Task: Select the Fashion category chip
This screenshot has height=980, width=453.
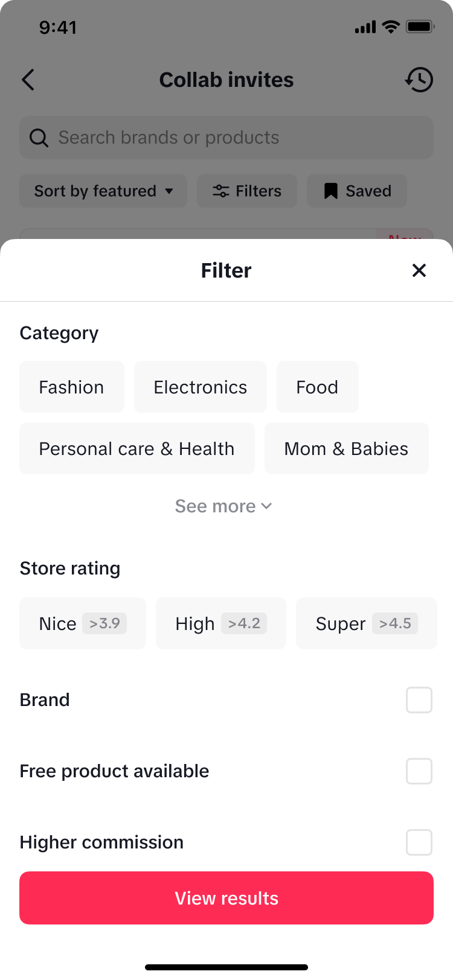Action: tap(72, 387)
